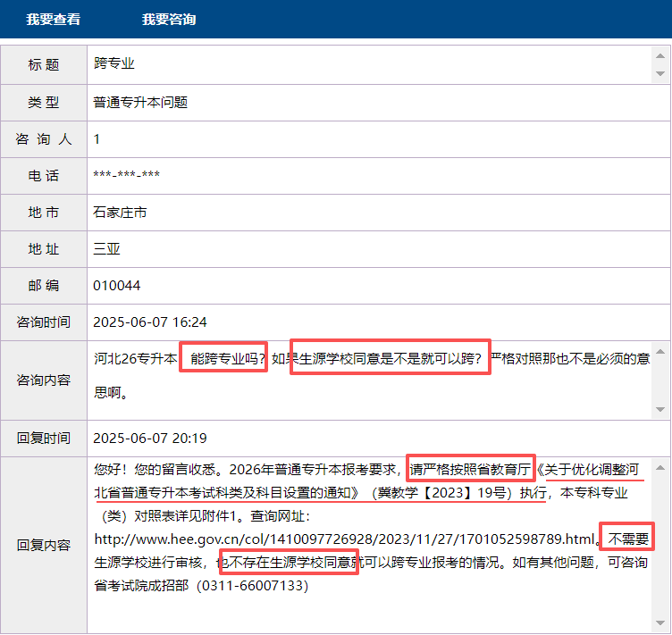This screenshot has height=635, width=672.
Task: Click scroll-up arrow of 回复内容 box
Action: (659, 467)
